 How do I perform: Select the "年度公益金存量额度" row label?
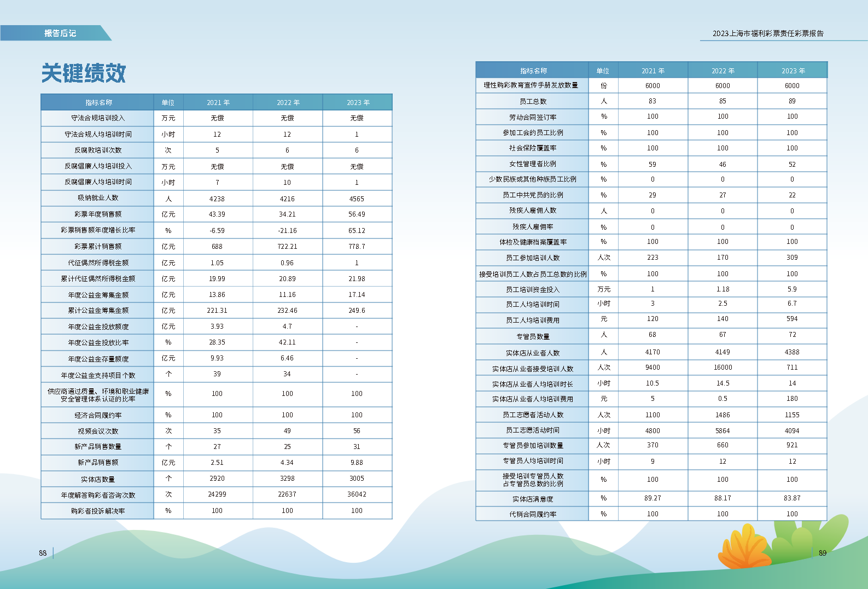click(98, 359)
